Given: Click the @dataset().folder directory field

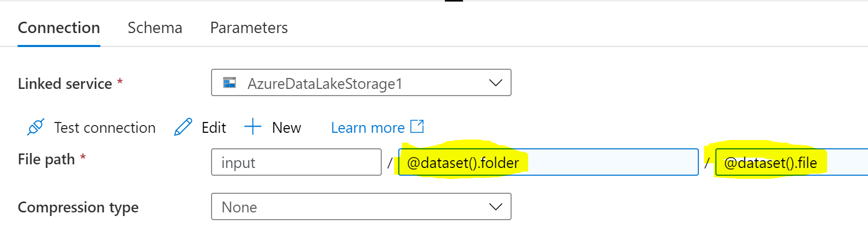Looking at the screenshot, I should [x=548, y=162].
